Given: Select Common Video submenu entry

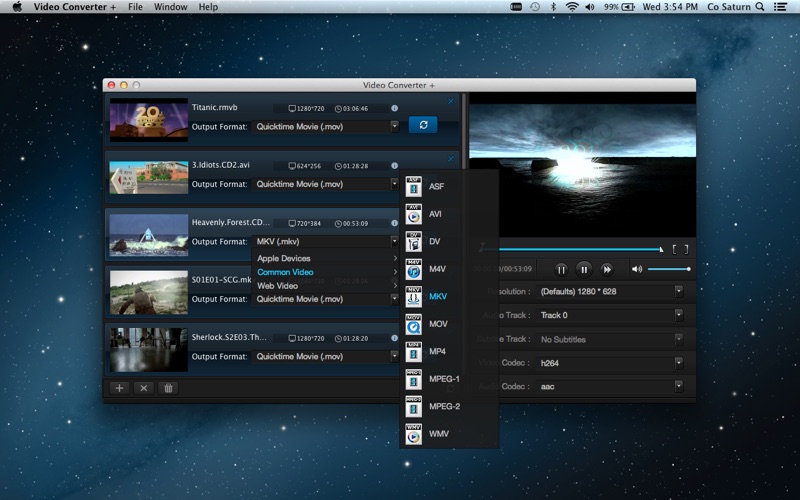Looking at the screenshot, I should pos(326,272).
